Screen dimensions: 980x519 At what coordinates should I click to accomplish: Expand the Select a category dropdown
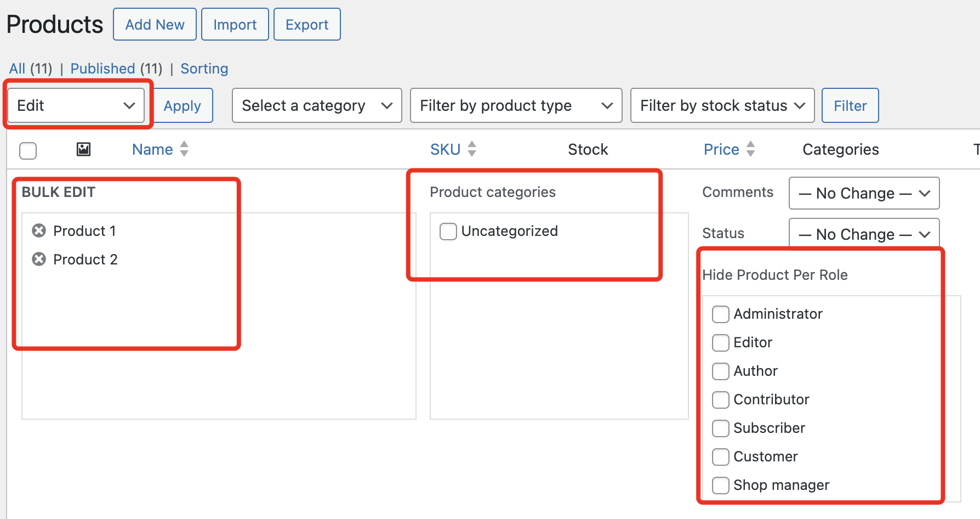(x=317, y=105)
